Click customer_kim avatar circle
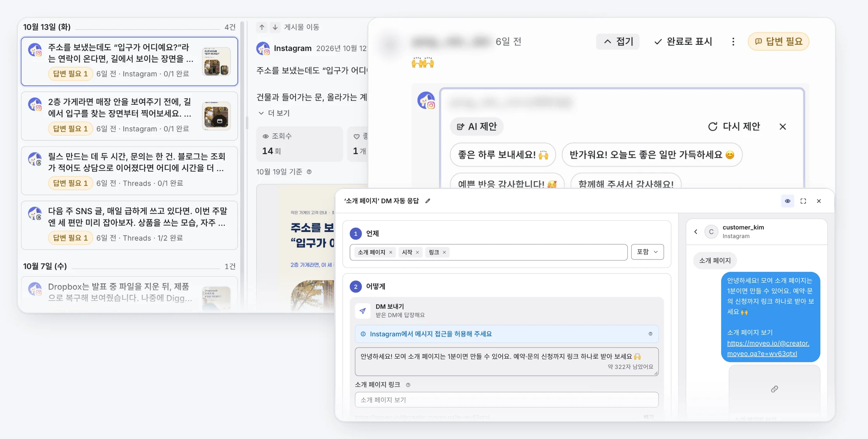This screenshot has width=868, height=439. click(711, 232)
